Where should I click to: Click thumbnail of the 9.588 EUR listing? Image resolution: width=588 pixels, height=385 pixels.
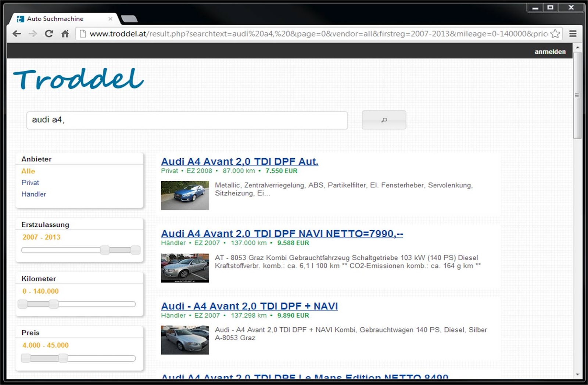185,268
